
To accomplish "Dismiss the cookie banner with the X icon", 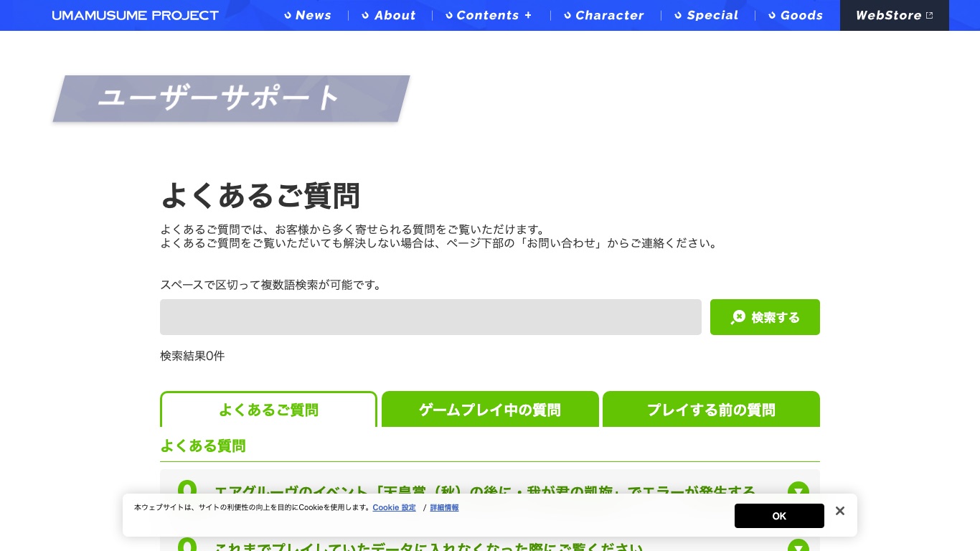I will pos(840,511).
